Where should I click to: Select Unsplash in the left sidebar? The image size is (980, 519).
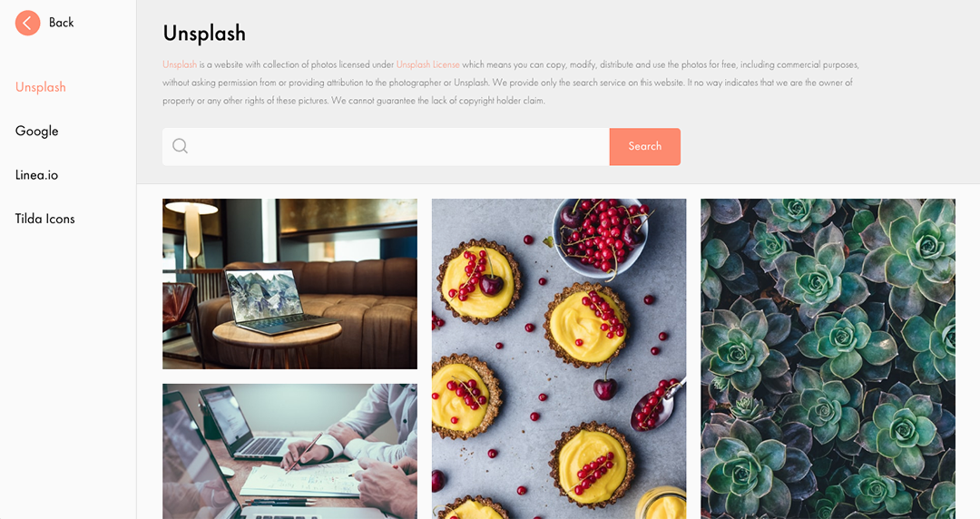click(41, 87)
